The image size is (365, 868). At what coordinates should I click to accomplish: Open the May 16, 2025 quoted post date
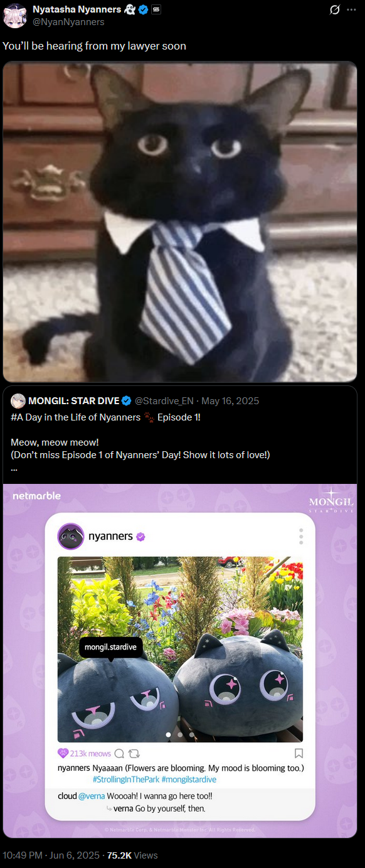(x=230, y=400)
